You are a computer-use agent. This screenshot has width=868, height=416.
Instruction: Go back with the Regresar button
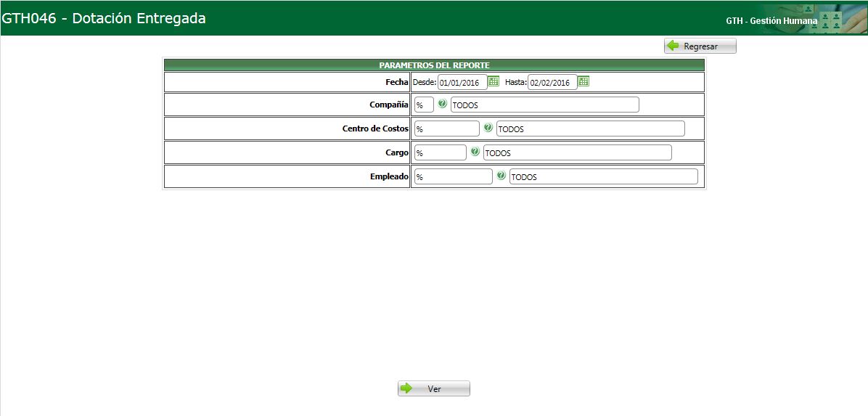pyautogui.click(x=700, y=46)
